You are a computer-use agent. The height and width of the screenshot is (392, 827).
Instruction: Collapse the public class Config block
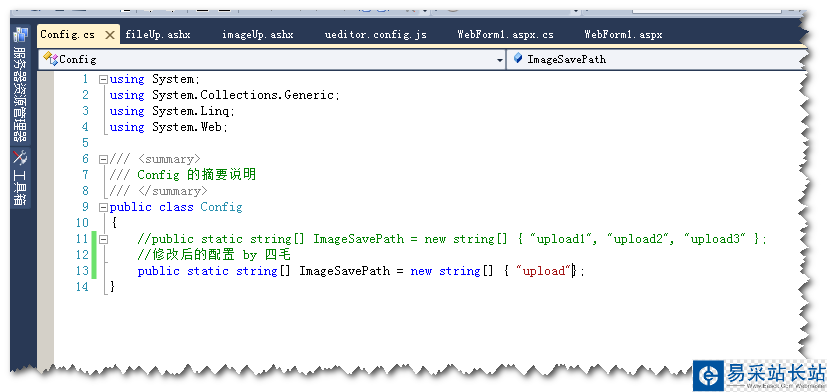103,207
